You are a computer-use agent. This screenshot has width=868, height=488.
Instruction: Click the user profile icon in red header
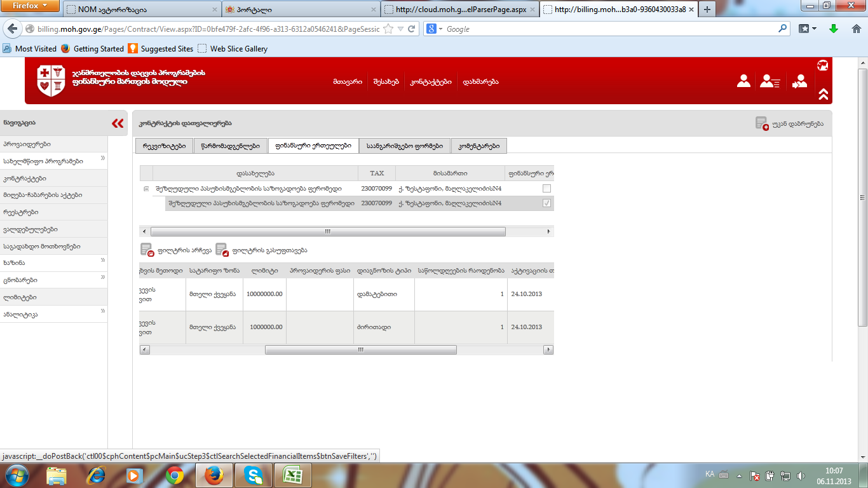click(743, 81)
